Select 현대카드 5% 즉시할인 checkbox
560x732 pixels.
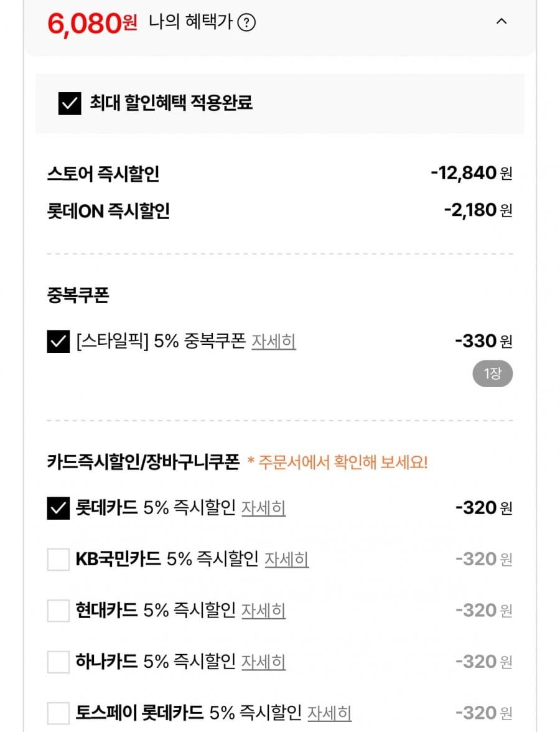58,611
